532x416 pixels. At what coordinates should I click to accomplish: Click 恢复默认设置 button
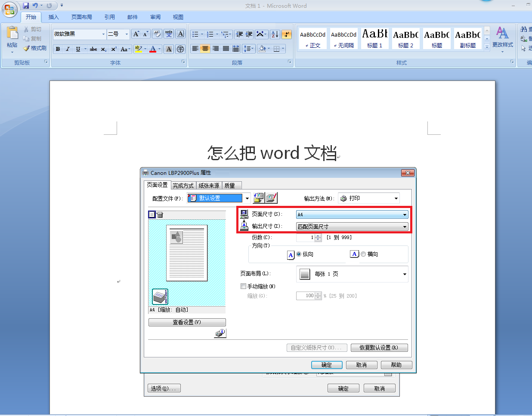point(379,348)
